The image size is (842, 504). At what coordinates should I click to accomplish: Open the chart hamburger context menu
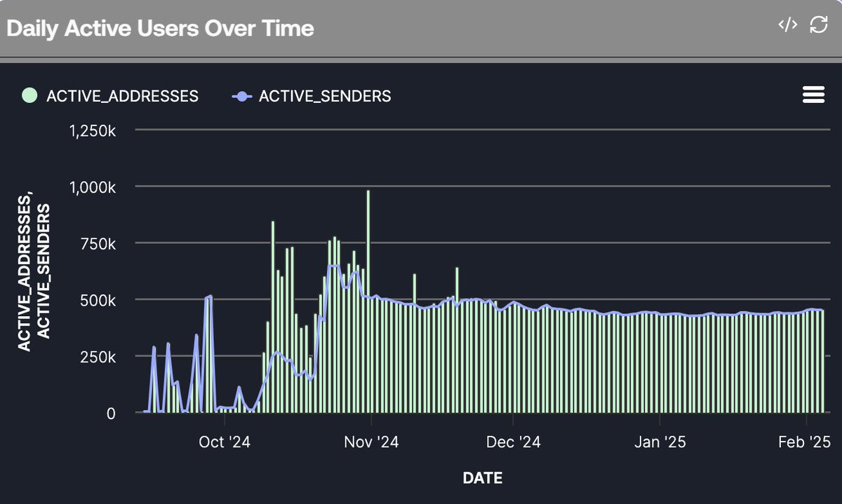(x=813, y=95)
